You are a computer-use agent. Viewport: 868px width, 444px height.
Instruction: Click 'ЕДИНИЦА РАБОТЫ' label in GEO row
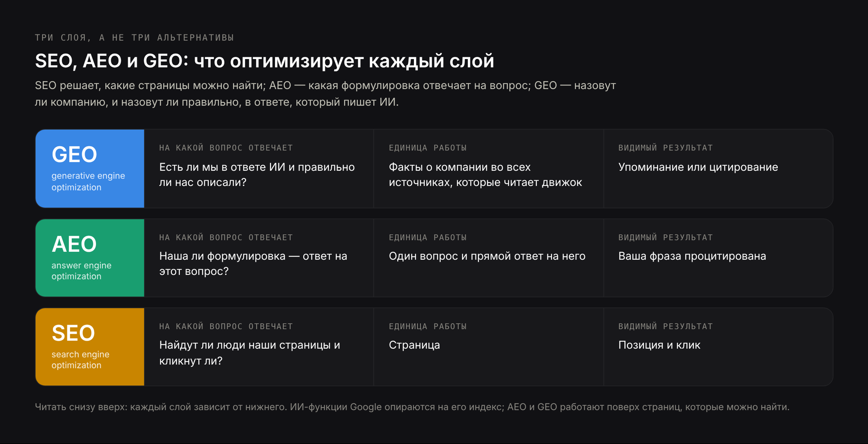(428, 148)
